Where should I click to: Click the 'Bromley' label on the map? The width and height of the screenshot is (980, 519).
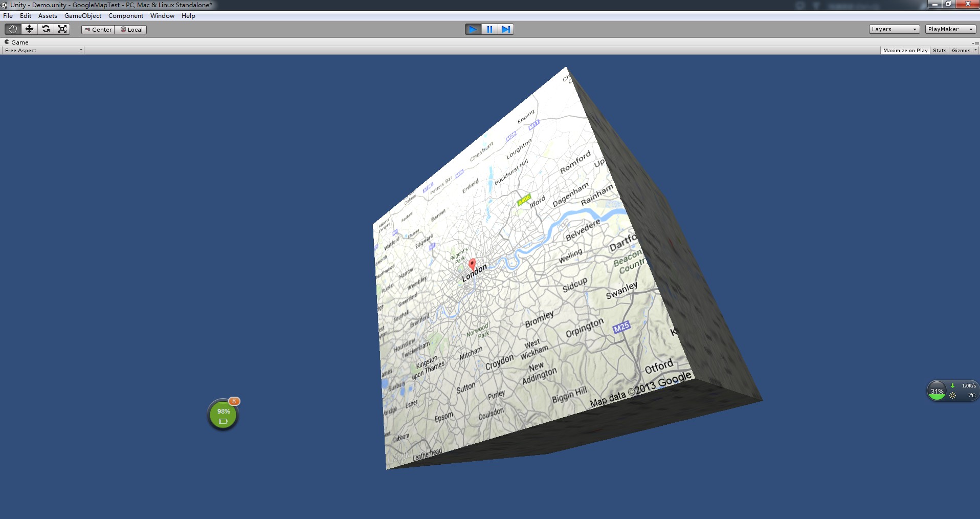pos(540,319)
